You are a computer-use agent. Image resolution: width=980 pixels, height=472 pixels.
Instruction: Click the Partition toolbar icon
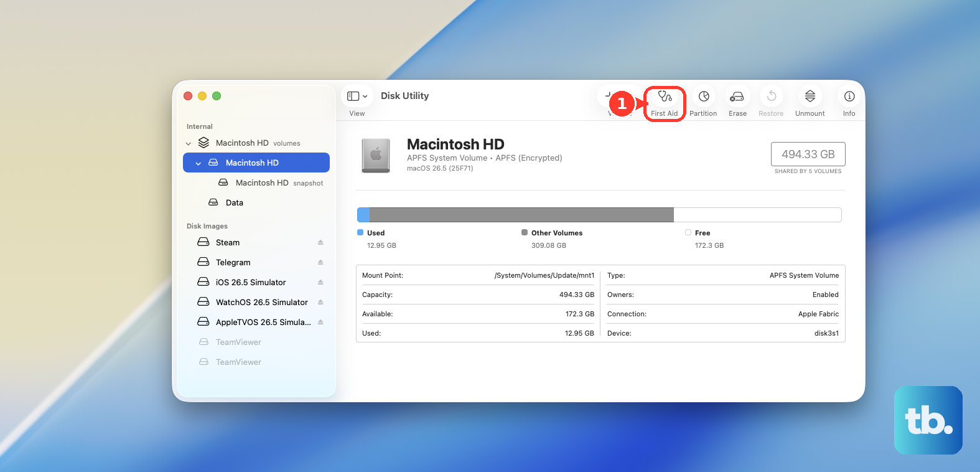coord(704,97)
